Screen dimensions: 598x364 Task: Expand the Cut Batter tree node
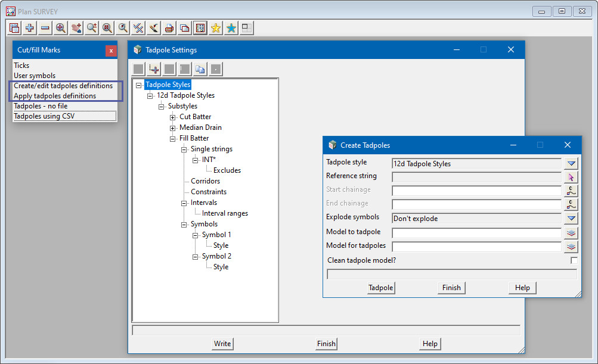point(173,117)
